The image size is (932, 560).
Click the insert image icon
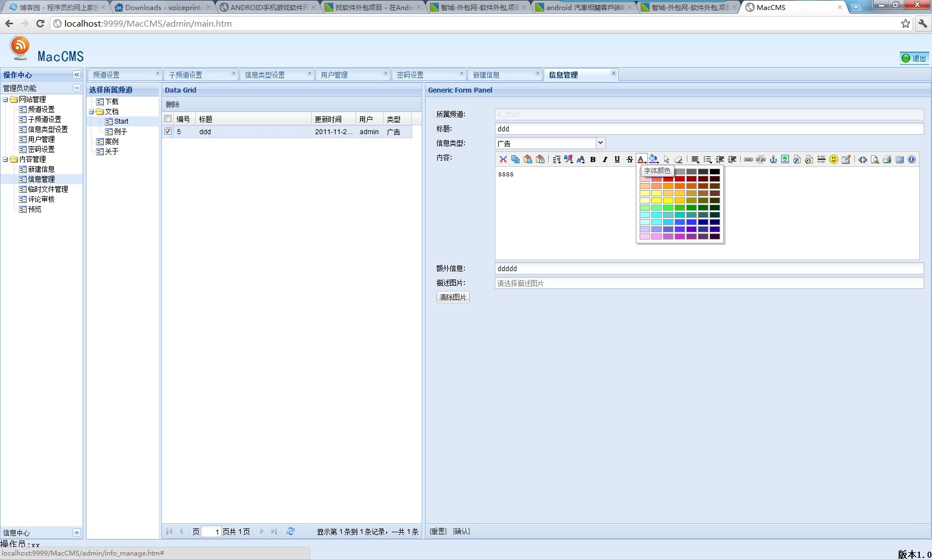click(785, 159)
